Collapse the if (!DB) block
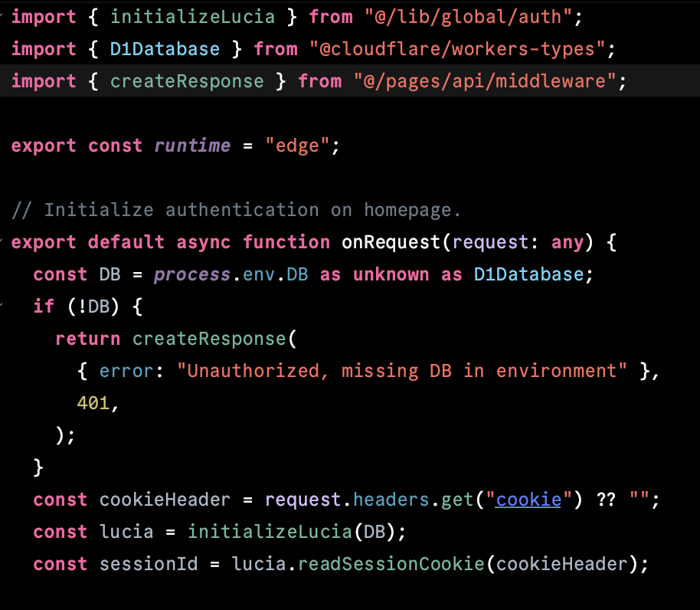This screenshot has width=700, height=610. tap(4, 306)
